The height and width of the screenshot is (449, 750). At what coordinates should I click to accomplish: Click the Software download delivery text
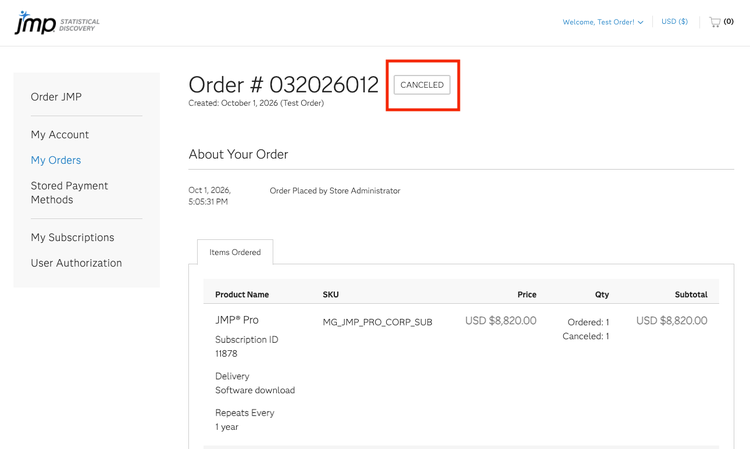point(255,390)
